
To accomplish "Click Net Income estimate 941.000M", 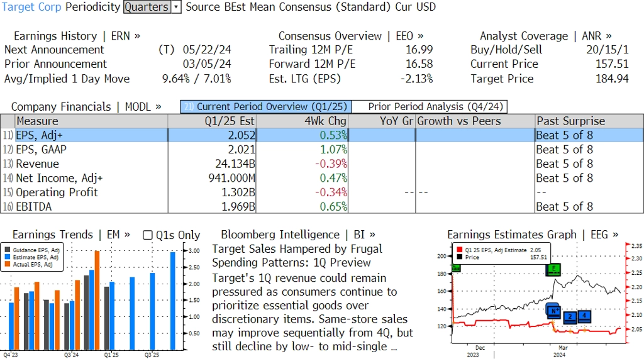I will (231, 178).
